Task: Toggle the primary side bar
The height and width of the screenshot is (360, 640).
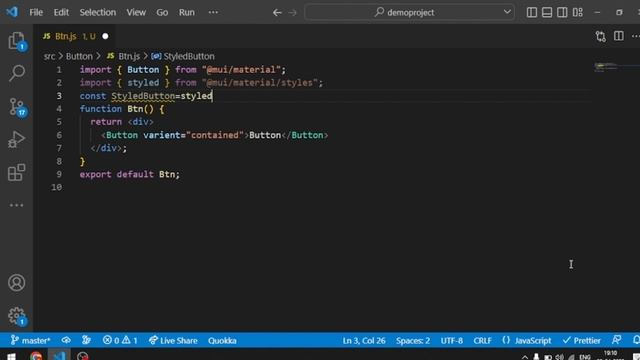Action: pos(531,12)
